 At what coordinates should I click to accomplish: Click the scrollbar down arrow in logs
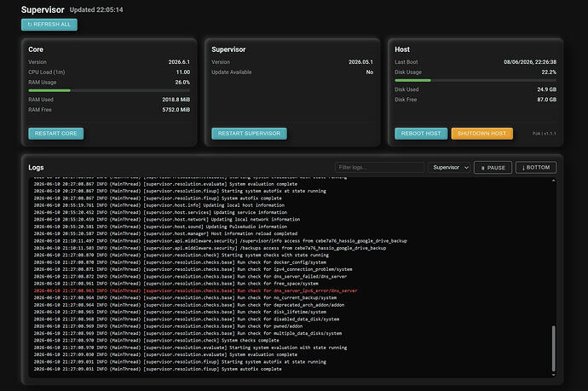554,375
